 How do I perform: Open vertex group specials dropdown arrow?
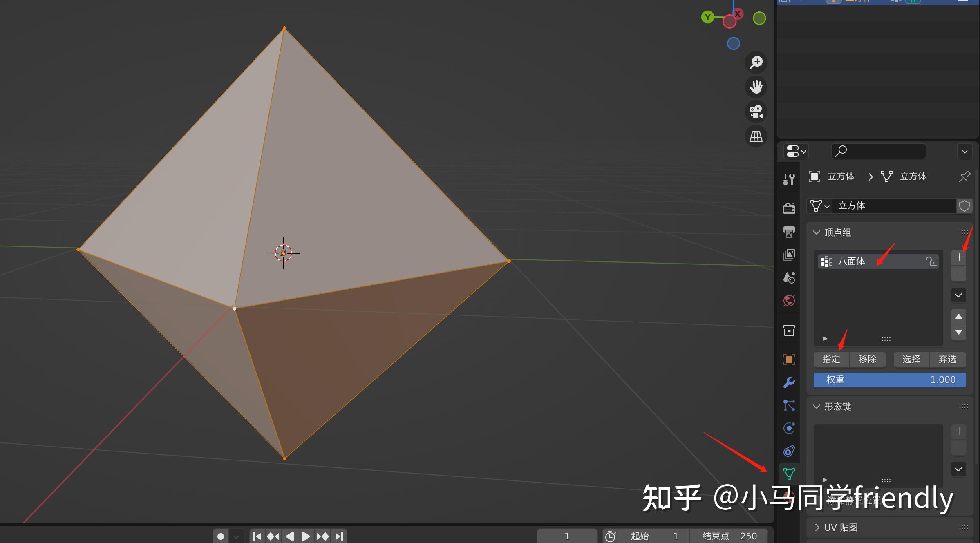[958, 295]
